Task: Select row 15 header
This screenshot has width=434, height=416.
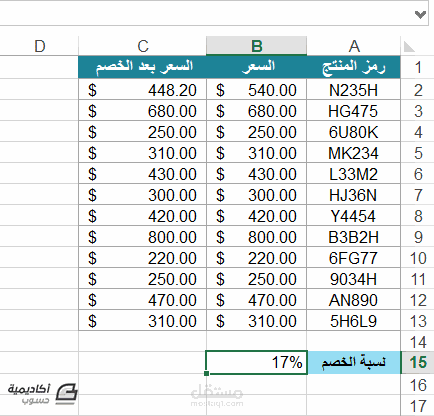Action: [x=417, y=362]
